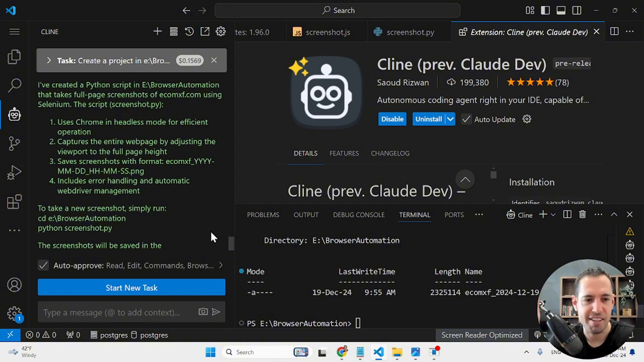Click the five-star rating (78)
This screenshot has width=644, height=362.
tap(537, 82)
